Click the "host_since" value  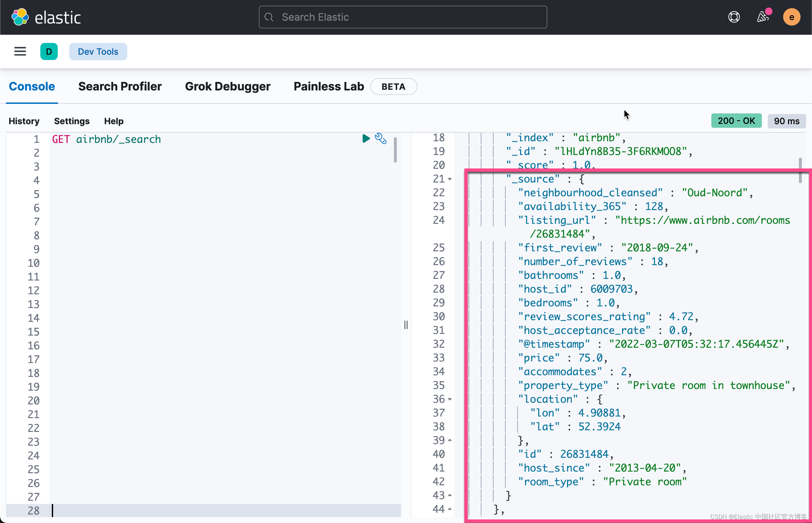coord(645,468)
